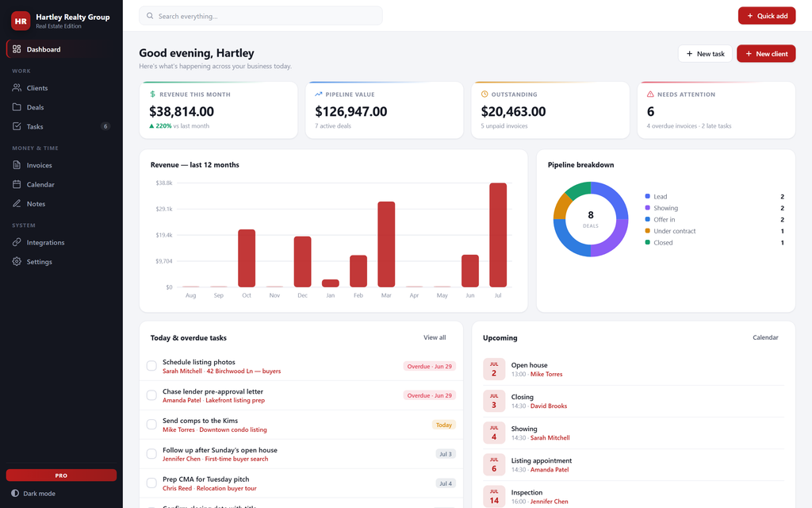Click the Jul 14 date badge
This screenshot has width=812, height=508.
tap(493, 496)
